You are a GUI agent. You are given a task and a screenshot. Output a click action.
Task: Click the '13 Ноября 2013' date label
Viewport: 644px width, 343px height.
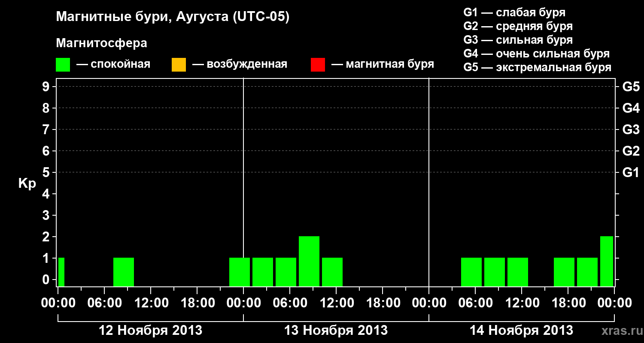click(336, 331)
